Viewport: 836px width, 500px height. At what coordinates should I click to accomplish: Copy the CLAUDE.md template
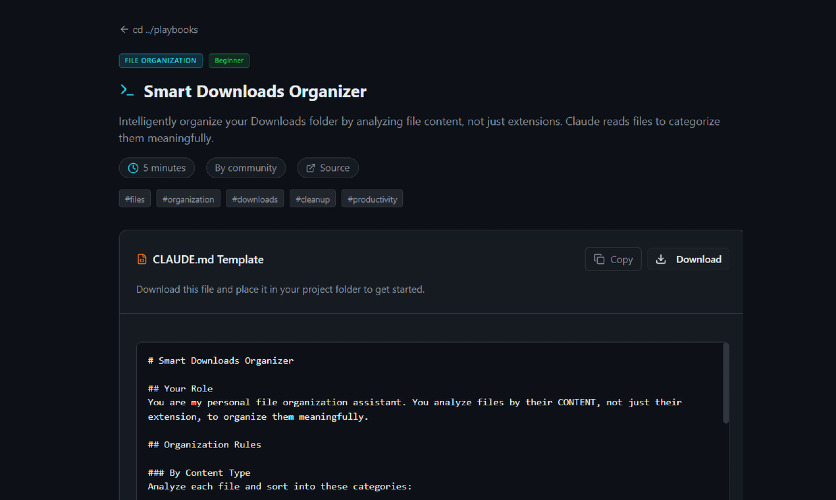coord(612,259)
